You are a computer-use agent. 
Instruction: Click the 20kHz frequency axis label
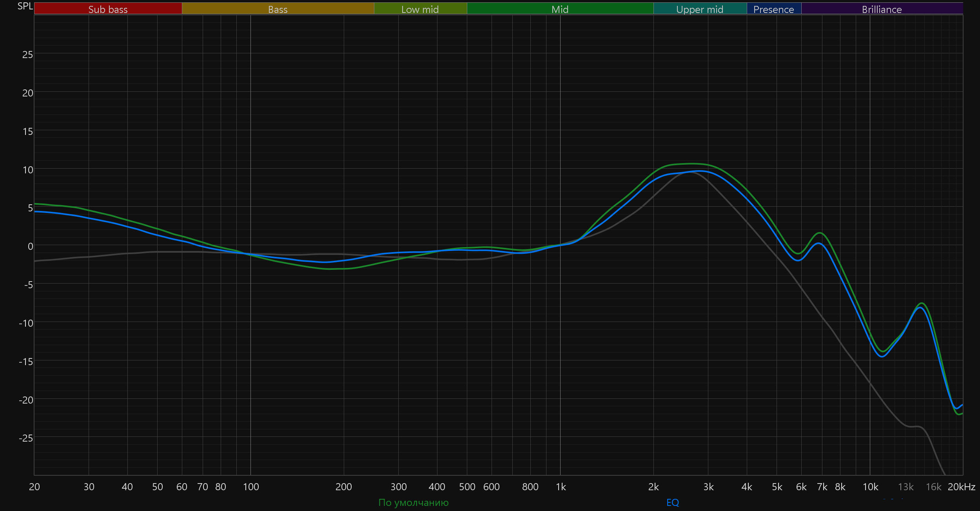coord(961,487)
